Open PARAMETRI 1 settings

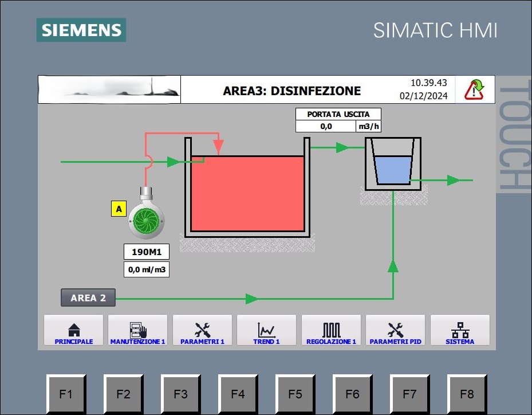pos(202,330)
